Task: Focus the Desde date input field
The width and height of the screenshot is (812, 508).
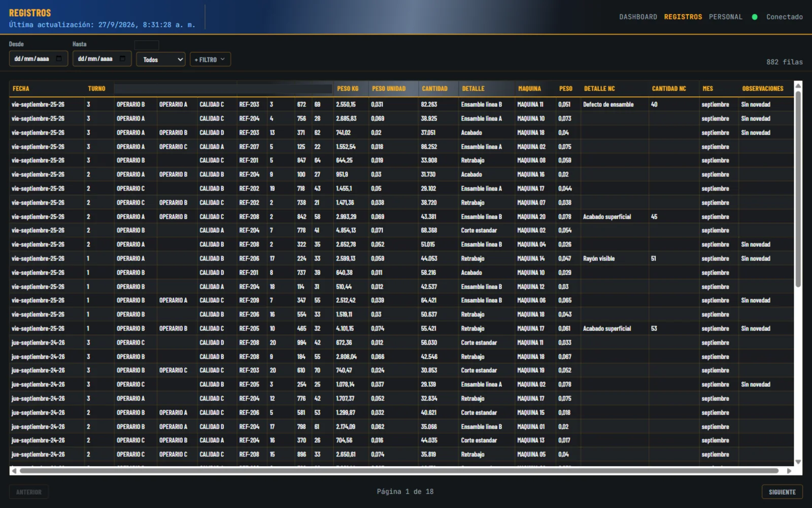Action: 39,59
